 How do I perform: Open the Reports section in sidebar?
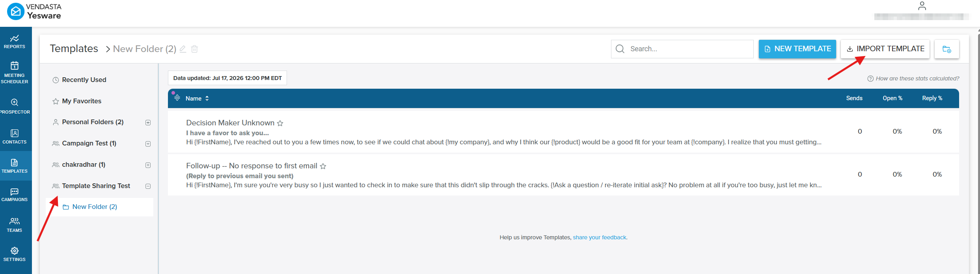[15, 41]
